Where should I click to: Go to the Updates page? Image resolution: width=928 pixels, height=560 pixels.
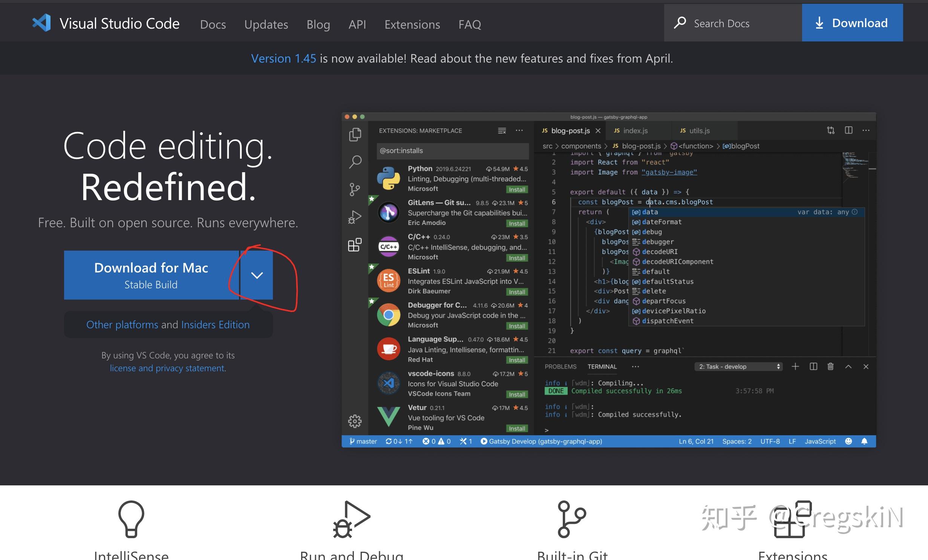(x=266, y=24)
